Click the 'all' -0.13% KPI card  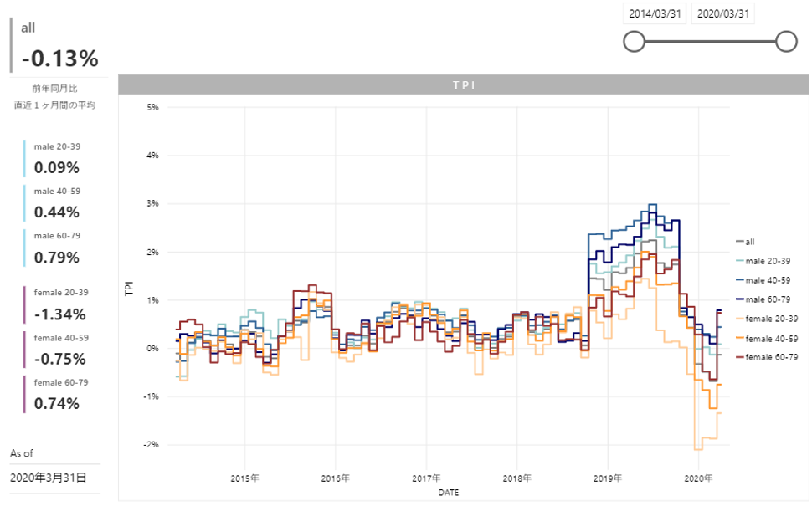click(x=59, y=47)
